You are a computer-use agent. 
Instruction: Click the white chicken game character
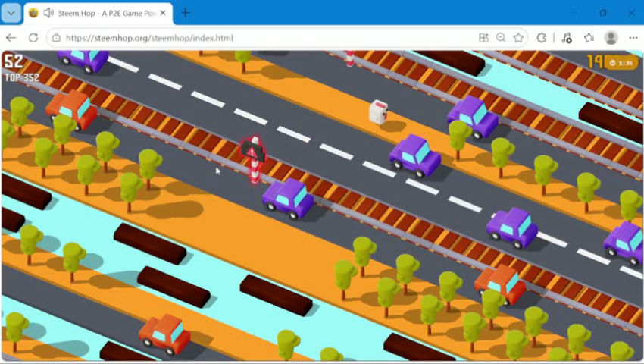(x=378, y=111)
